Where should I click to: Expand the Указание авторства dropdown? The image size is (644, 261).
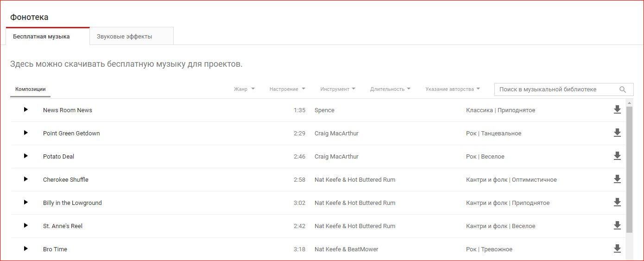click(452, 89)
